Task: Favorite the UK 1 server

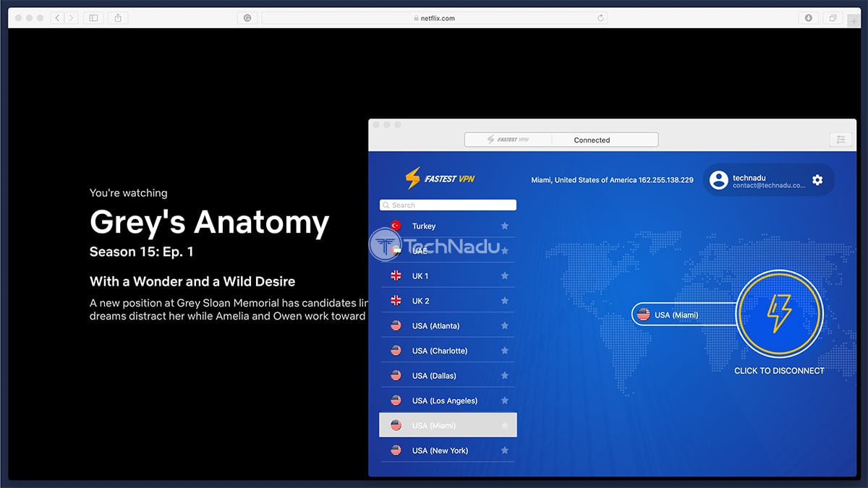Action: (505, 276)
